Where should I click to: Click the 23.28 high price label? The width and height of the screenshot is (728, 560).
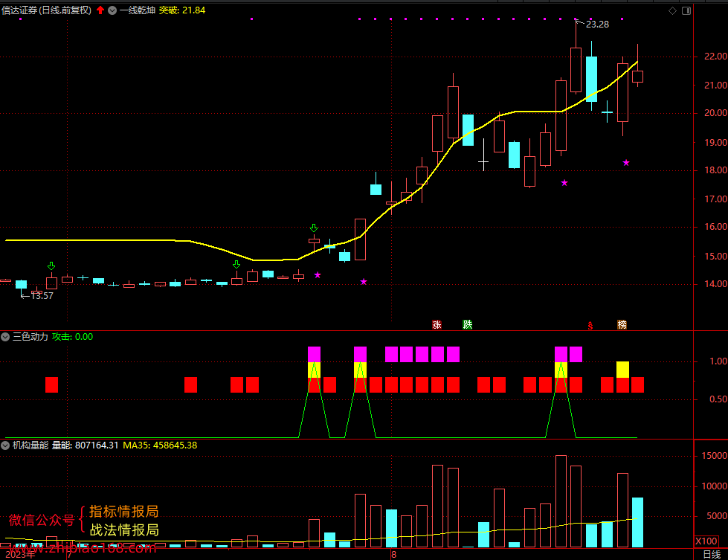(x=597, y=24)
